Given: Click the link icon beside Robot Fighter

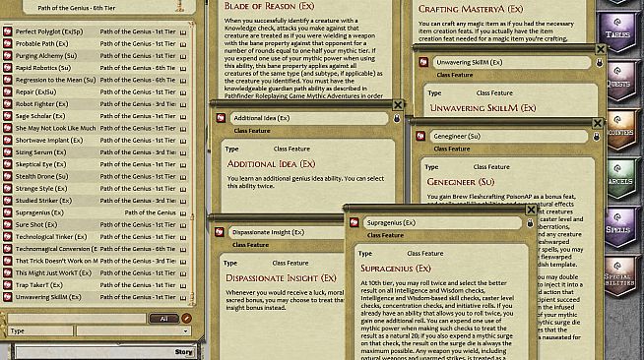Looking at the screenshot, I should (8, 103).
